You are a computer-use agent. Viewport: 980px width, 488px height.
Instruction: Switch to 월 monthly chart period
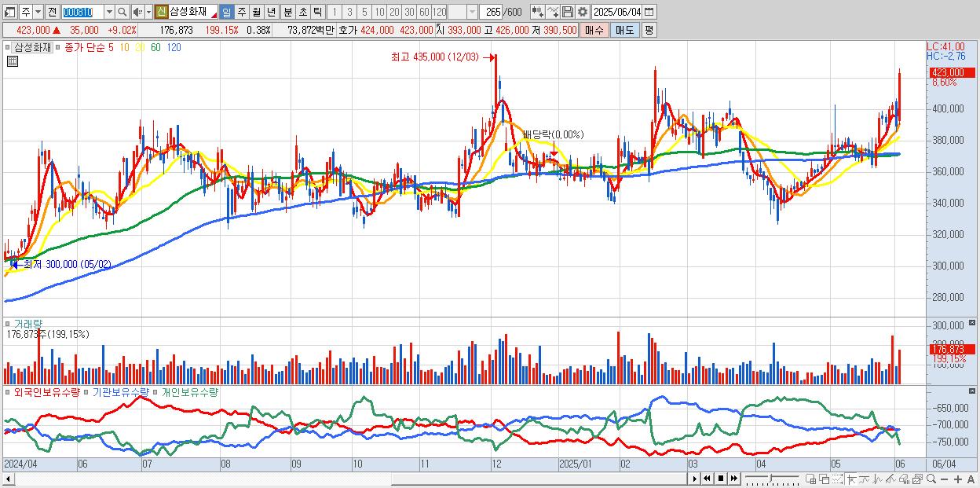pos(256,13)
